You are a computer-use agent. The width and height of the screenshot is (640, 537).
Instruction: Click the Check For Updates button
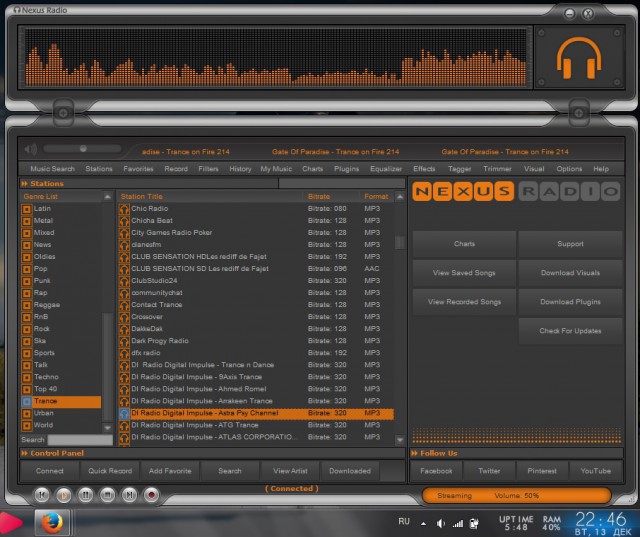tap(570, 331)
